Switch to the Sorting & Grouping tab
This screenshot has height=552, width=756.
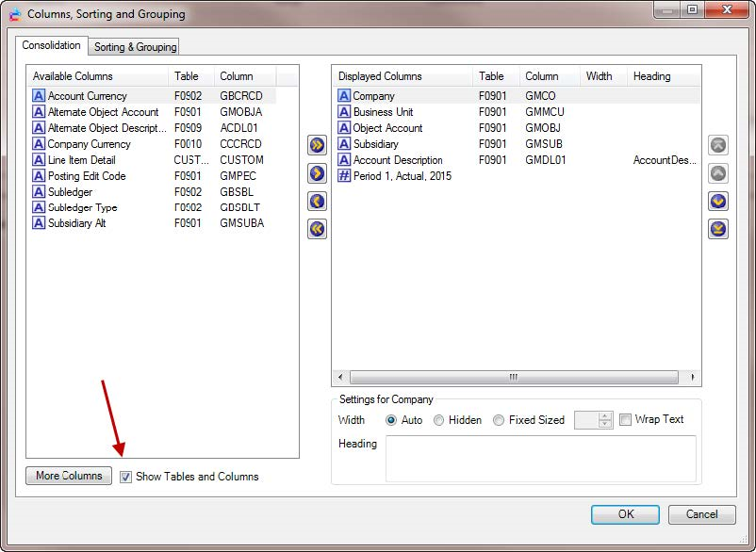pos(135,47)
